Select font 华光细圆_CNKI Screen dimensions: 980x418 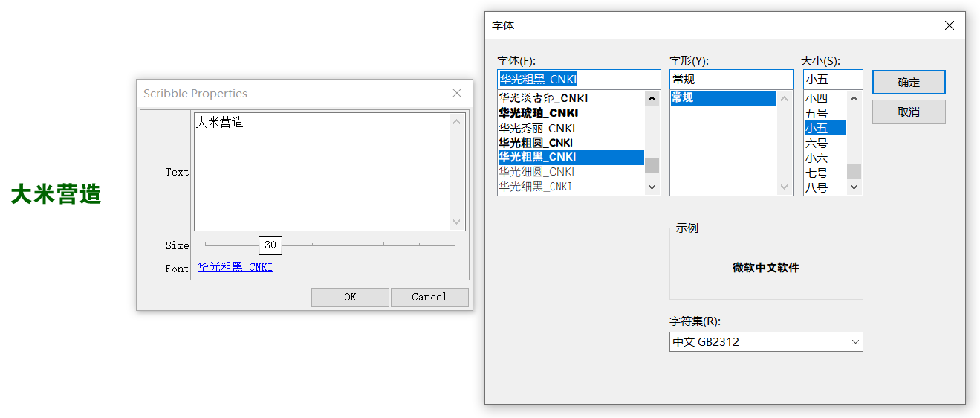tap(571, 172)
